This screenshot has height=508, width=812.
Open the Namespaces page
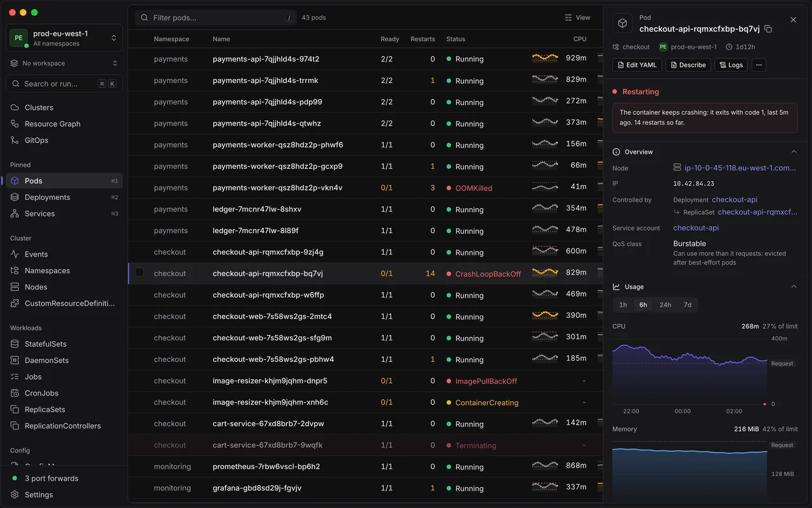64,271
